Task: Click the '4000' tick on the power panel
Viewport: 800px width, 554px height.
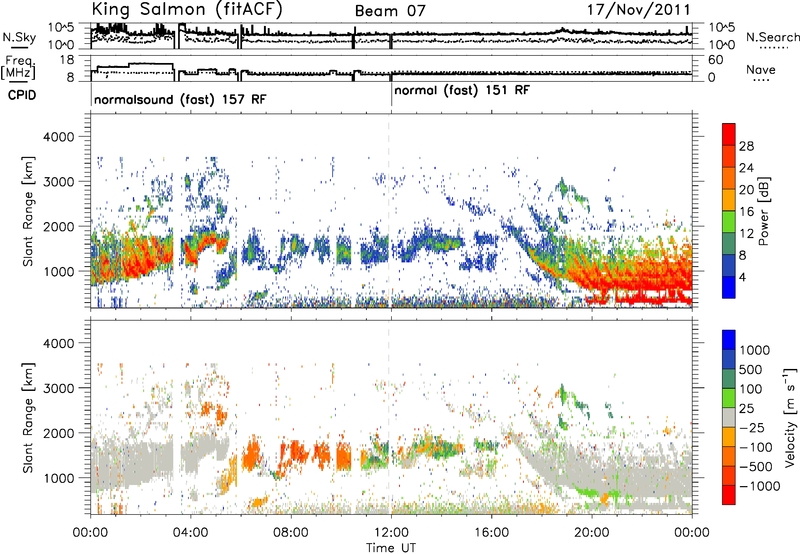Action: click(x=61, y=137)
